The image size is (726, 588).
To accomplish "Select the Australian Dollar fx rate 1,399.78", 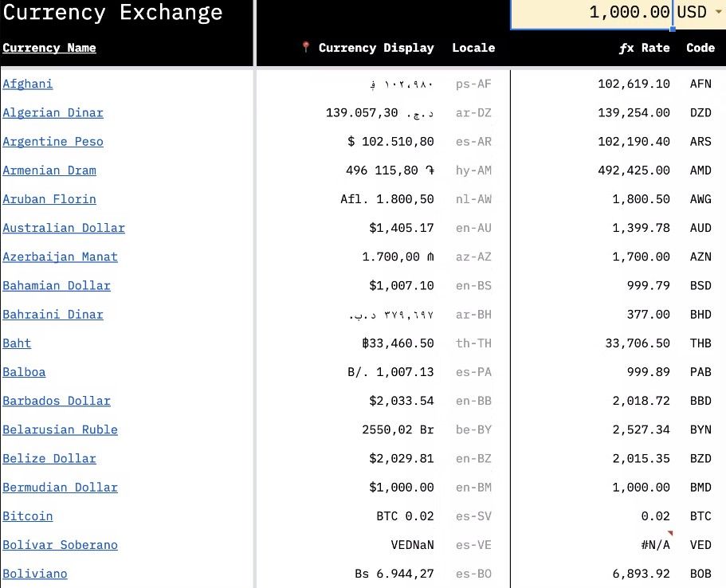I will pos(641,228).
